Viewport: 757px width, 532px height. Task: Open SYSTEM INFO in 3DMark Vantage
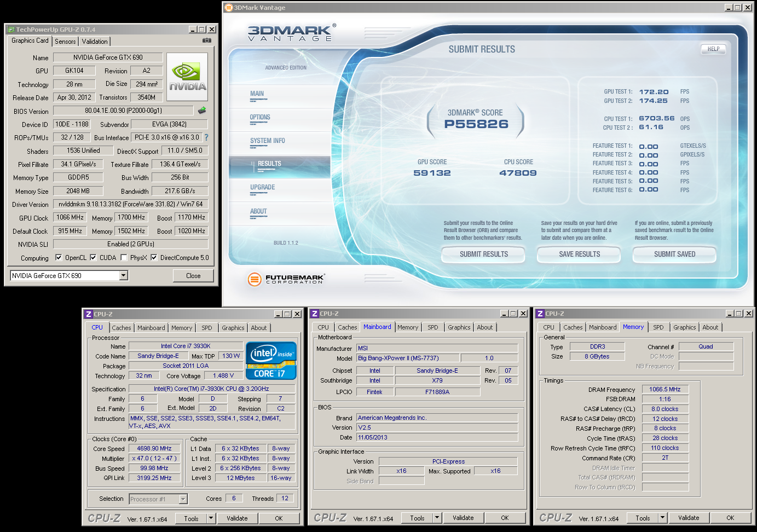click(x=268, y=141)
